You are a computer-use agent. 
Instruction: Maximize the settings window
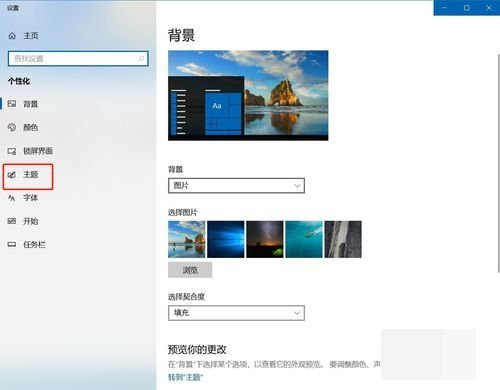click(x=467, y=8)
